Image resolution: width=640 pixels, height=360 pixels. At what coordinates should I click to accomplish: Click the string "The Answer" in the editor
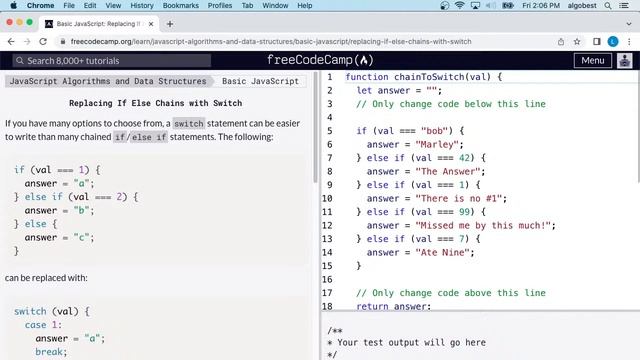tap(448, 171)
